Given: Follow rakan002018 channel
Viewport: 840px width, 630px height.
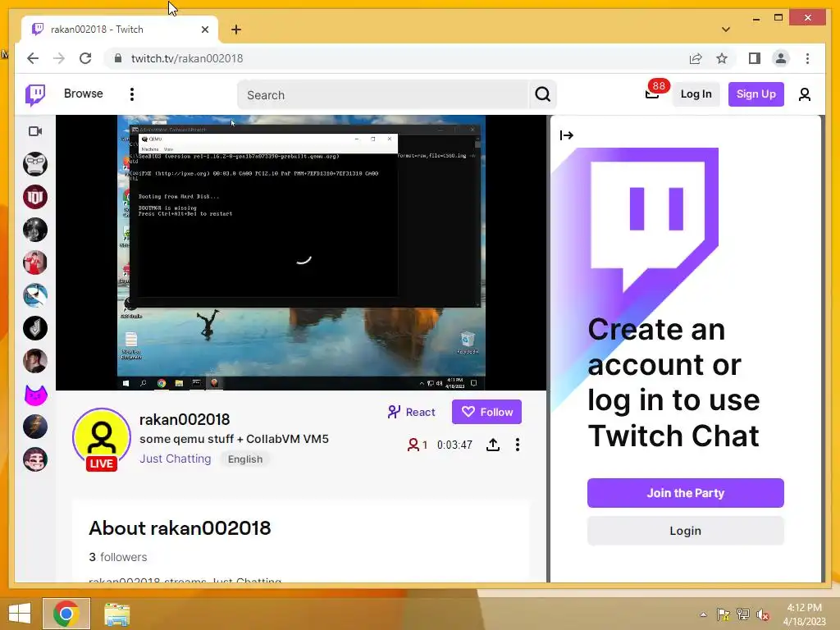Looking at the screenshot, I should pos(486,412).
